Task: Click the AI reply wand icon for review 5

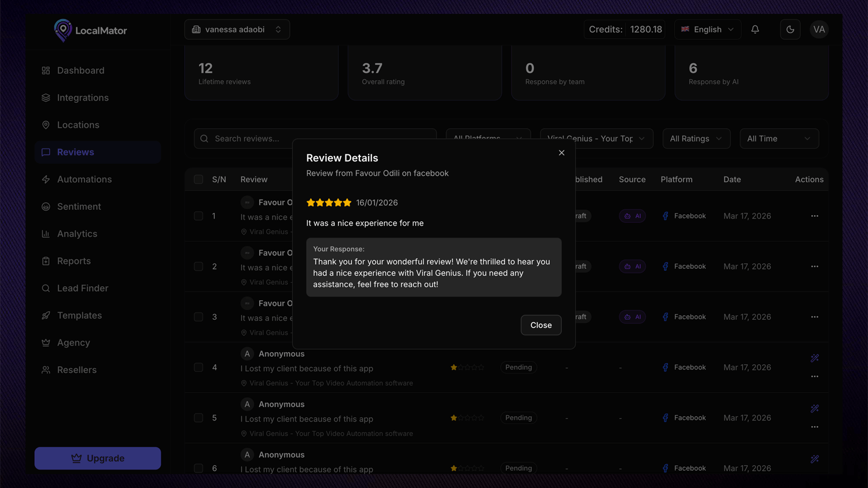Action: [815, 409]
